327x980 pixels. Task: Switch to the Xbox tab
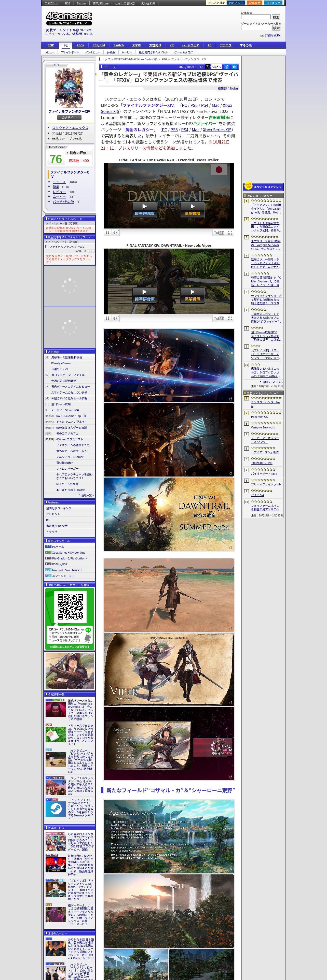click(x=80, y=45)
